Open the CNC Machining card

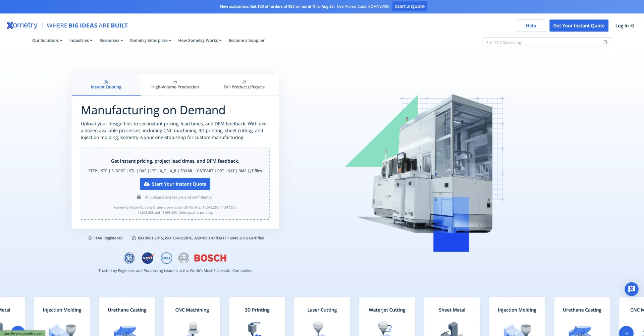[x=192, y=317]
